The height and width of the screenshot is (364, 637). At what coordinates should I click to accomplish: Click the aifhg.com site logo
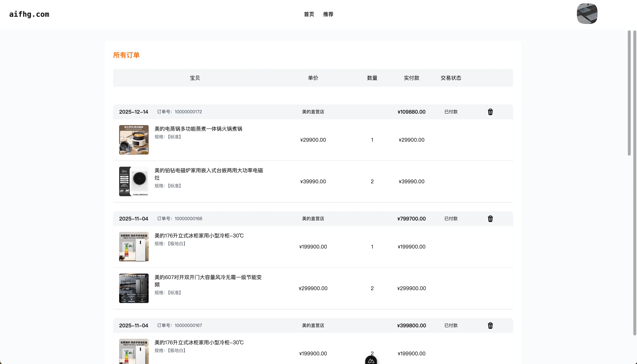[29, 14]
